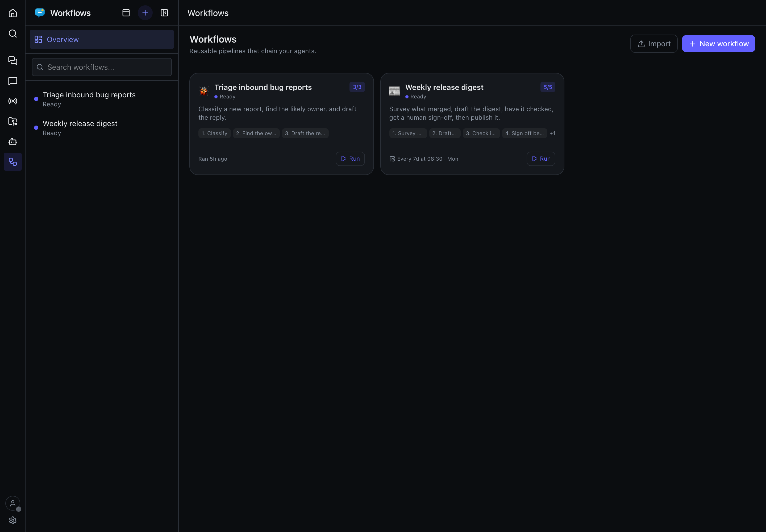Click the Workflows breadcrumb title in top bar
The height and width of the screenshot is (532, 766).
point(208,13)
